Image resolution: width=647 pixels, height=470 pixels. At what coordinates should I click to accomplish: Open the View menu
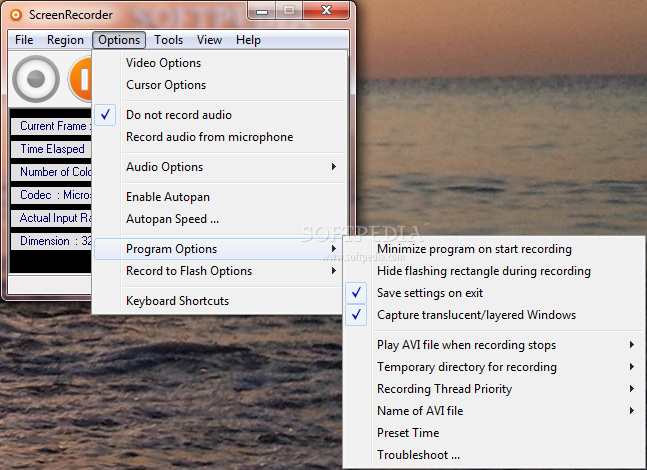209,40
